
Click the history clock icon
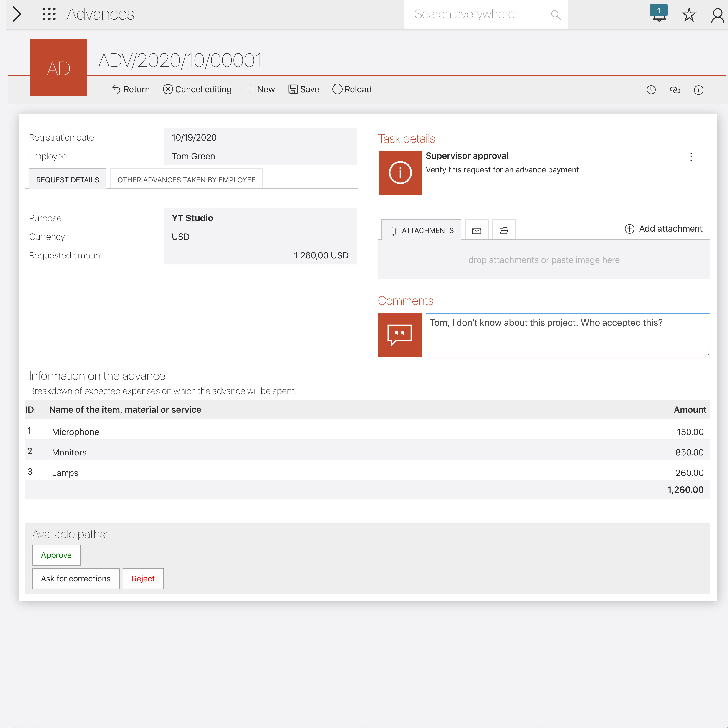pyautogui.click(x=651, y=90)
